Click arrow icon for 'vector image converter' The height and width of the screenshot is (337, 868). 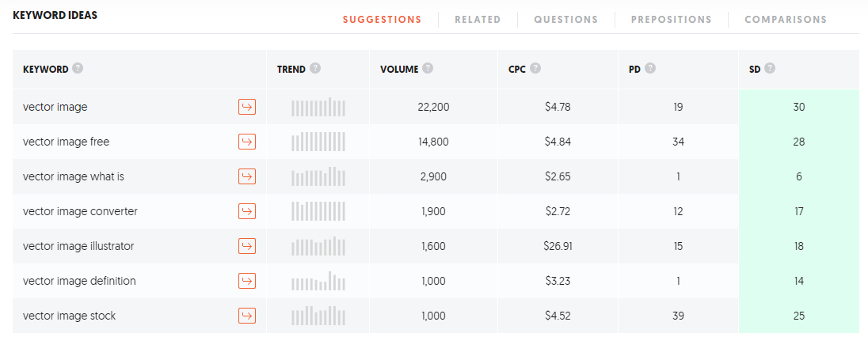[x=247, y=211]
